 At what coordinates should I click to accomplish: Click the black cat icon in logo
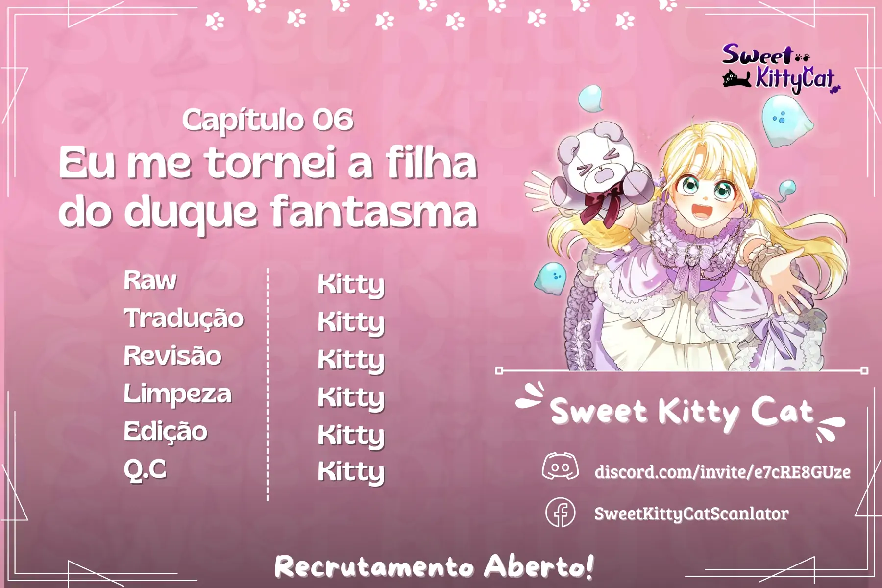point(737,79)
